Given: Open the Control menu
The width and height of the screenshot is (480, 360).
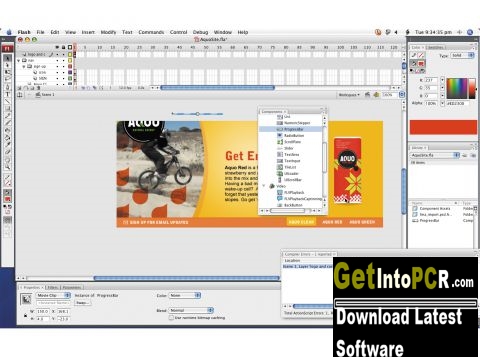Looking at the screenshot, I should (x=178, y=32).
